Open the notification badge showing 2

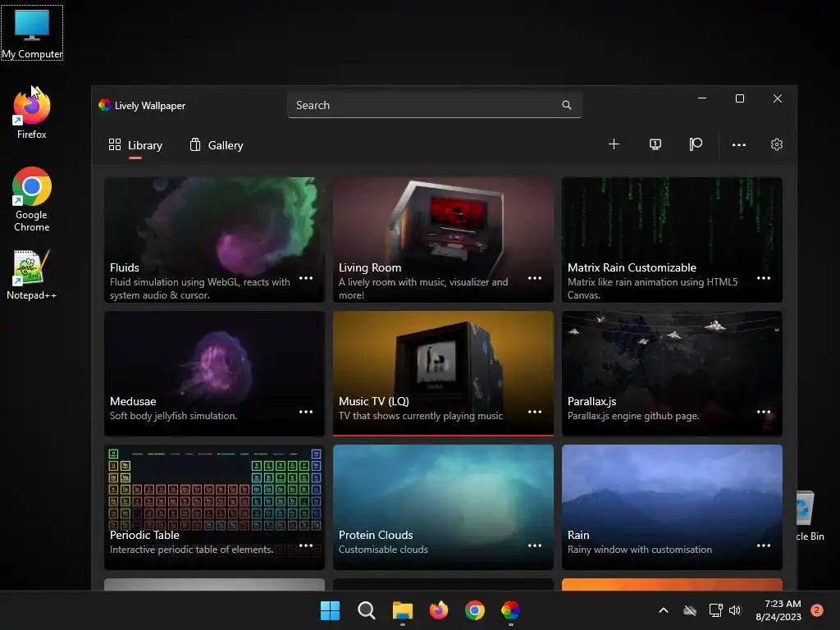[x=817, y=609]
